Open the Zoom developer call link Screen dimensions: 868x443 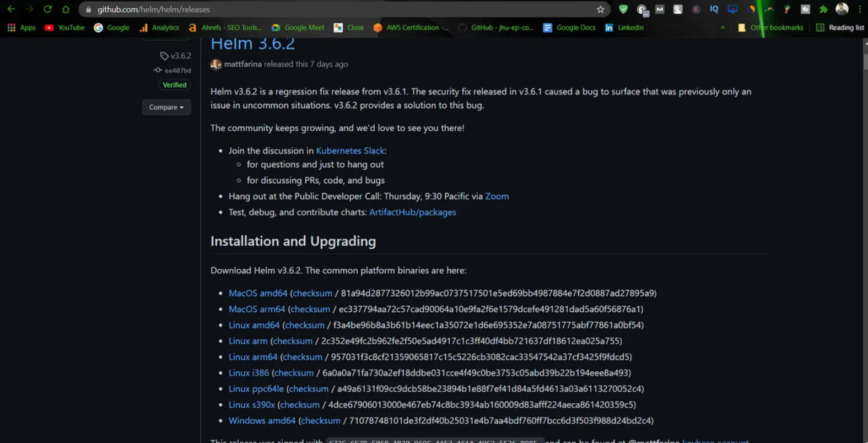497,196
